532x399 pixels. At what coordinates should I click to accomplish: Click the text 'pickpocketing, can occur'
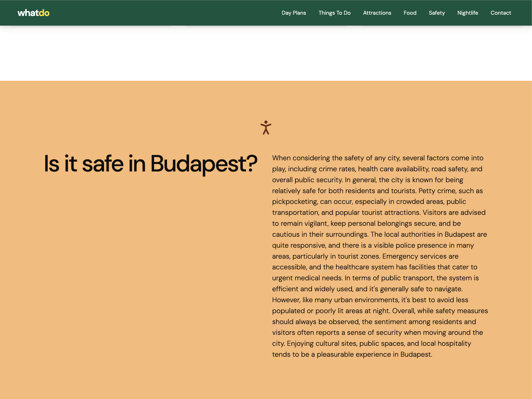tap(312, 201)
